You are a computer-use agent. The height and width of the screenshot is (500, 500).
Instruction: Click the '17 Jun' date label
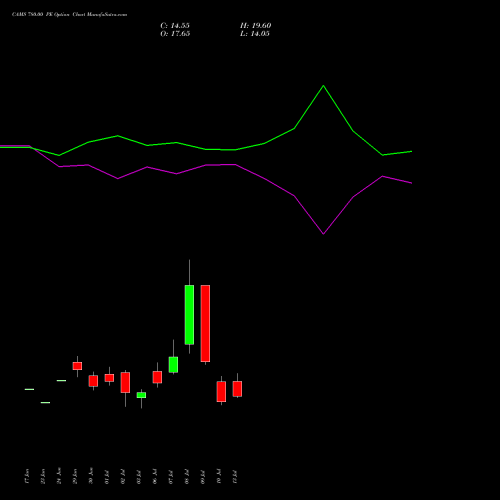click(x=27, y=476)
